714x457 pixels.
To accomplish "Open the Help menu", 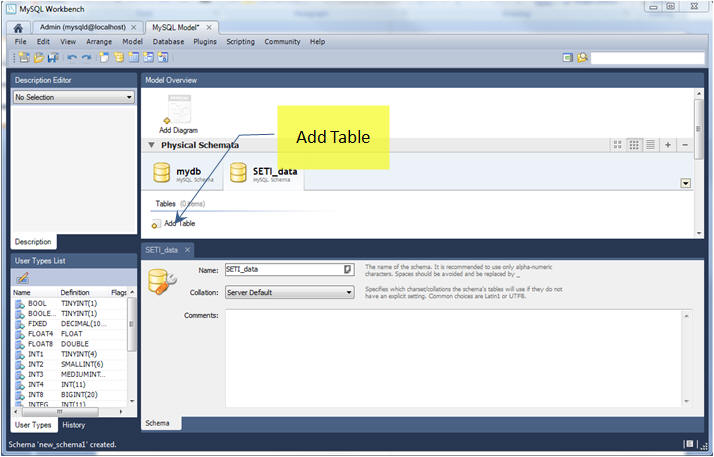I will pos(317,41).
